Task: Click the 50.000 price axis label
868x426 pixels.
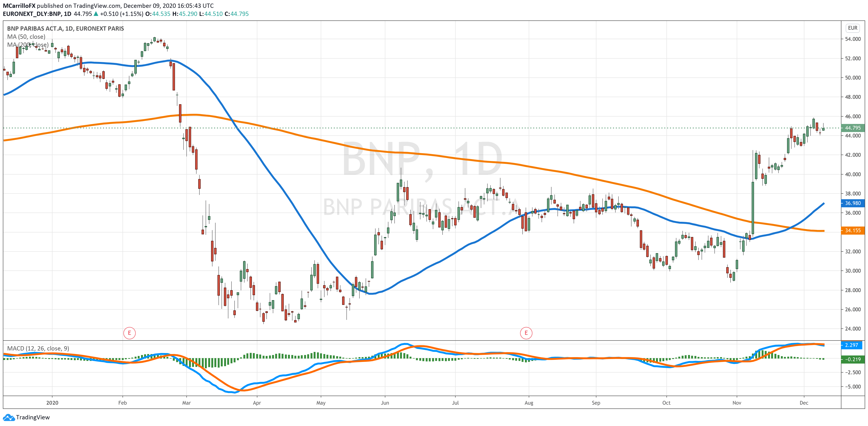Action: point(853,77)
